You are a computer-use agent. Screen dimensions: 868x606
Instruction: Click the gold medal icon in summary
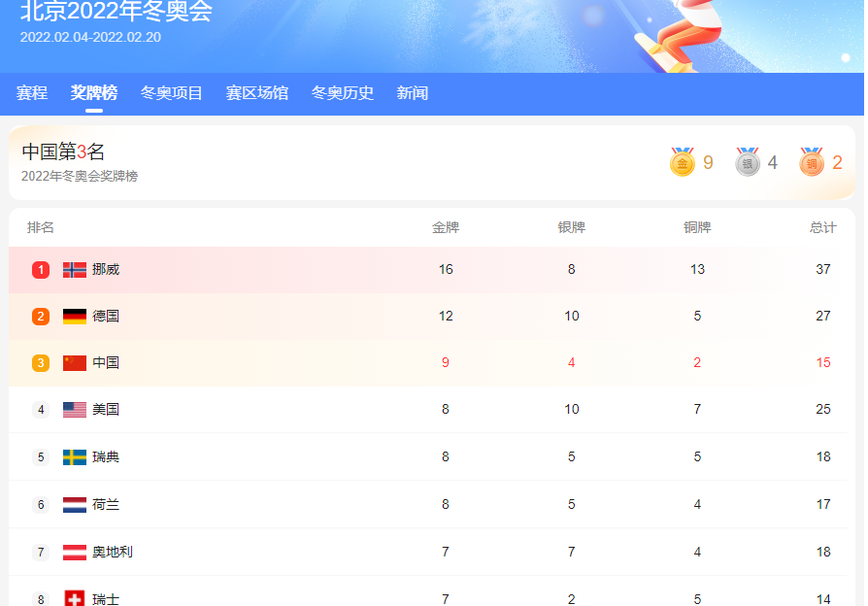[x=682, y=162]
